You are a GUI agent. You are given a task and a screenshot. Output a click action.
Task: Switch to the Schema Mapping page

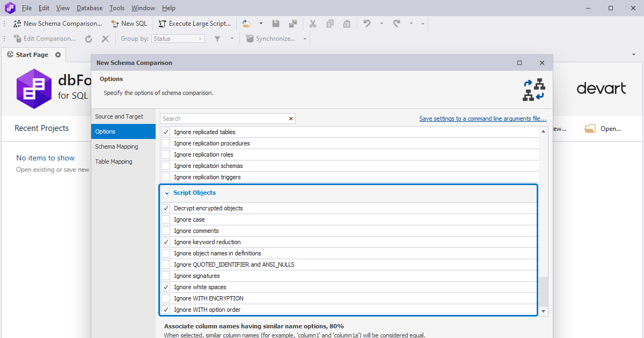point(116,146)
